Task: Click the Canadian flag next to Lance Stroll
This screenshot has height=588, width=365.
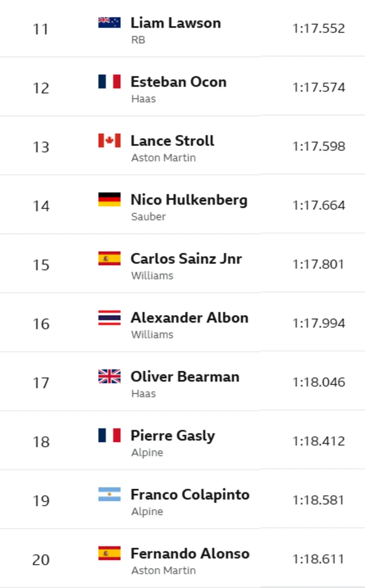Action: [109, 140]
